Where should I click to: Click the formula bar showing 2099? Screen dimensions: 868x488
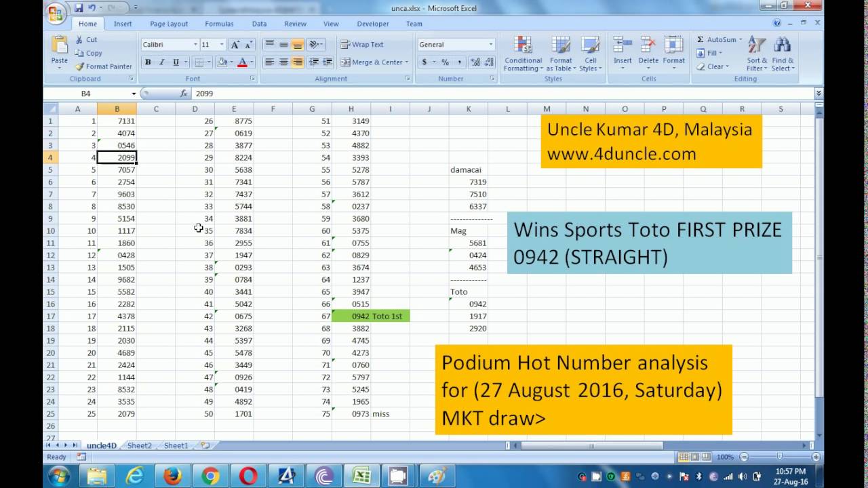pyautogui.click(x=503, y=94)
